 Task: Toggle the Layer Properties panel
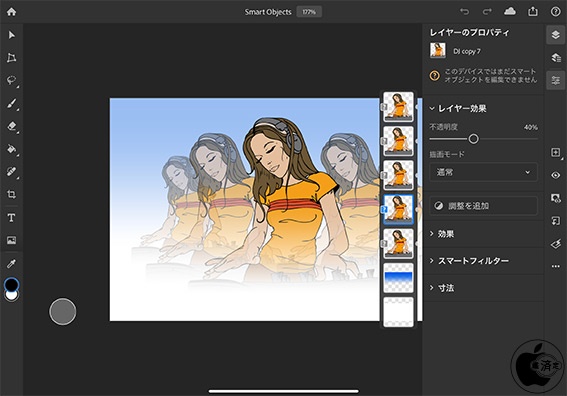[555, 80]
